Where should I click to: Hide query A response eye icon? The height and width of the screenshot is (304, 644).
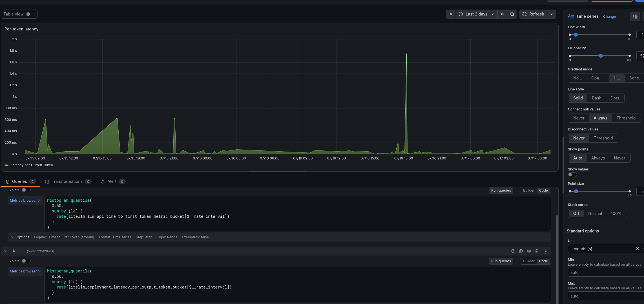click(529, 251)
